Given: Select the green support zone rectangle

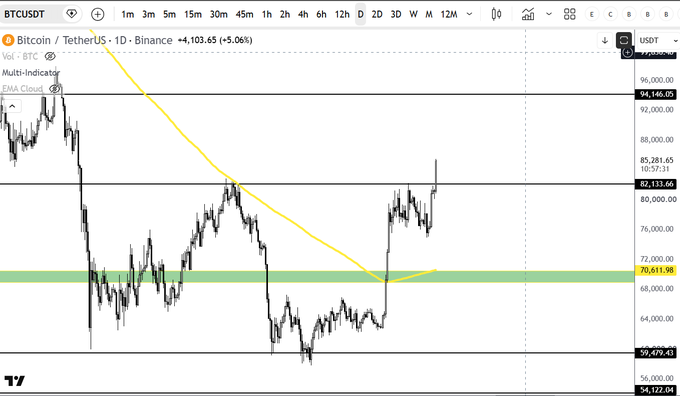Looking at the screenshot, I should point(317,276).
